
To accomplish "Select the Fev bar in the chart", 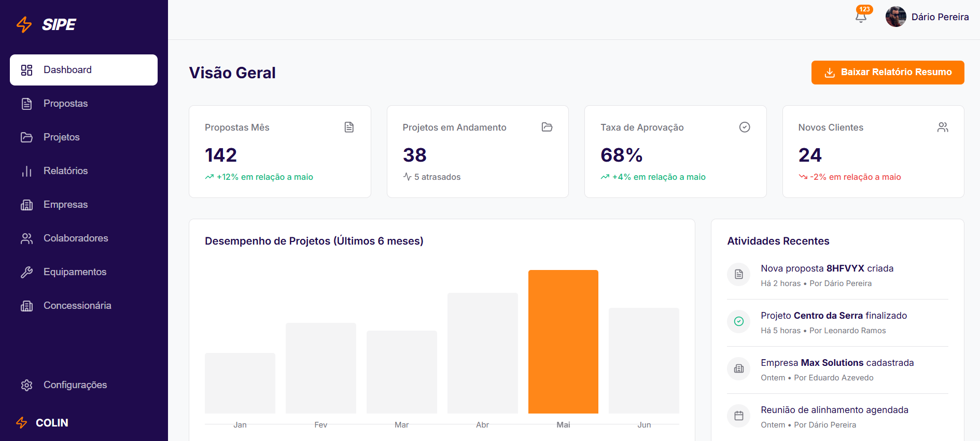I will [x=321, y=368].
